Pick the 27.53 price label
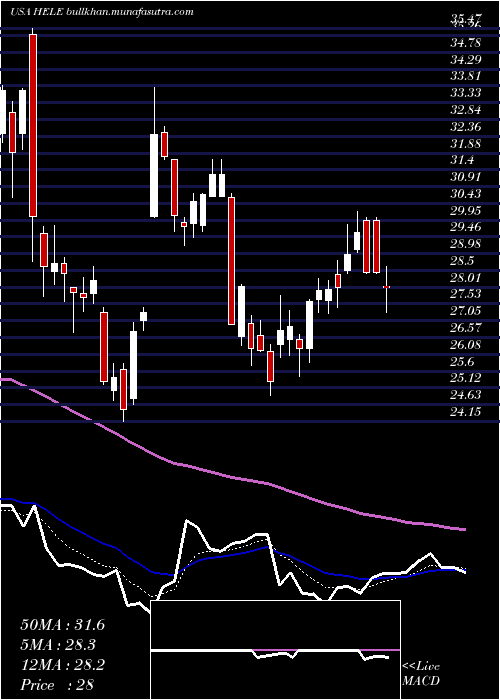Viewport: 500px width, 700px height. (x=466, y=294)
